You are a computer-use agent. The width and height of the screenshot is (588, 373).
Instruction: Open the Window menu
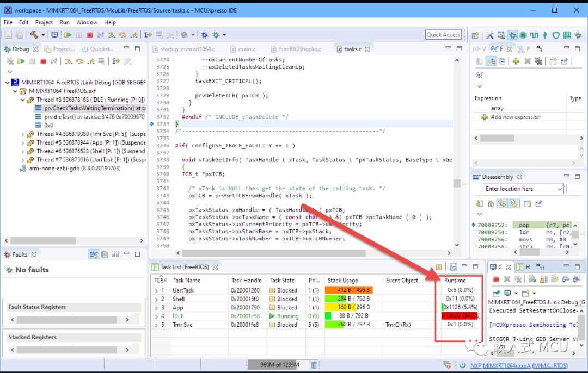coord(87,22)
